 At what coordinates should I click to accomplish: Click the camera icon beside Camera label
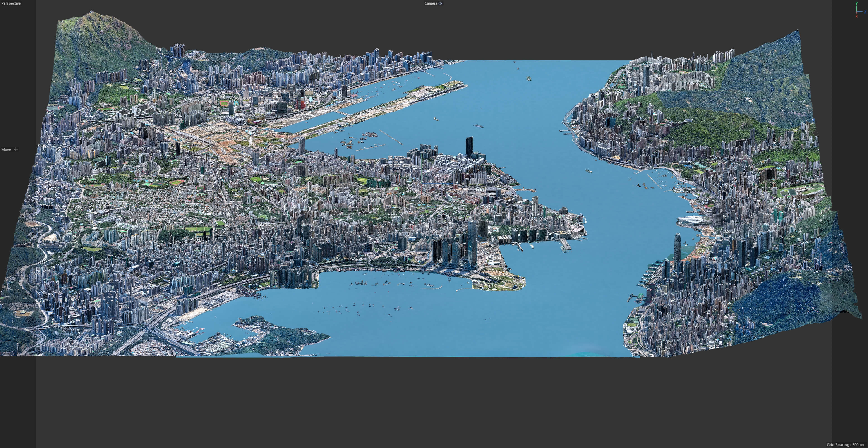[x=440, y=3]
